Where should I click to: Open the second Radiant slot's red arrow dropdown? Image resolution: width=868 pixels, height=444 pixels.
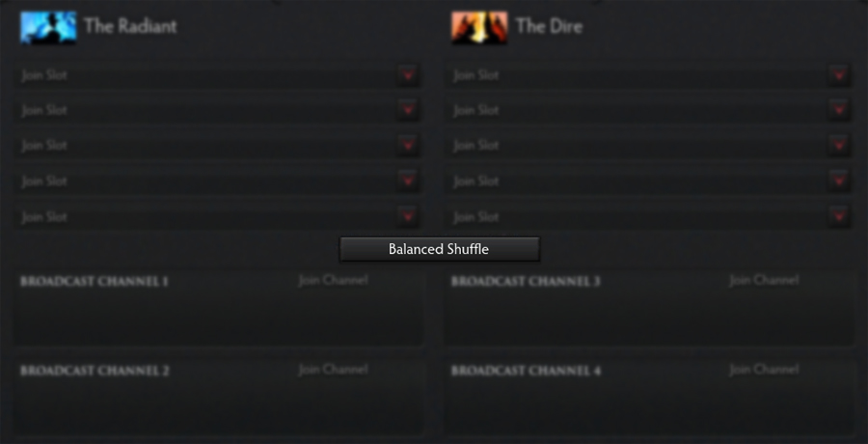[407, 110]
